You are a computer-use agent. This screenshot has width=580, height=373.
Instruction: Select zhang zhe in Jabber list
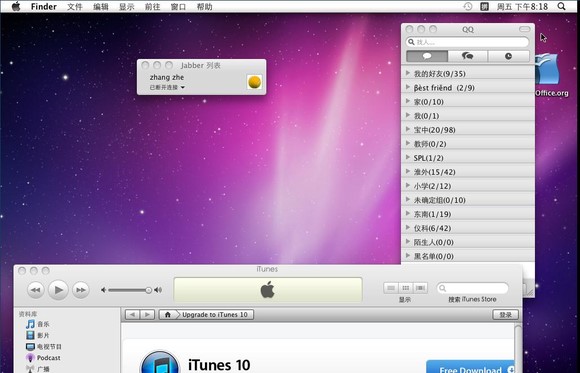click(x=167, y=77)
